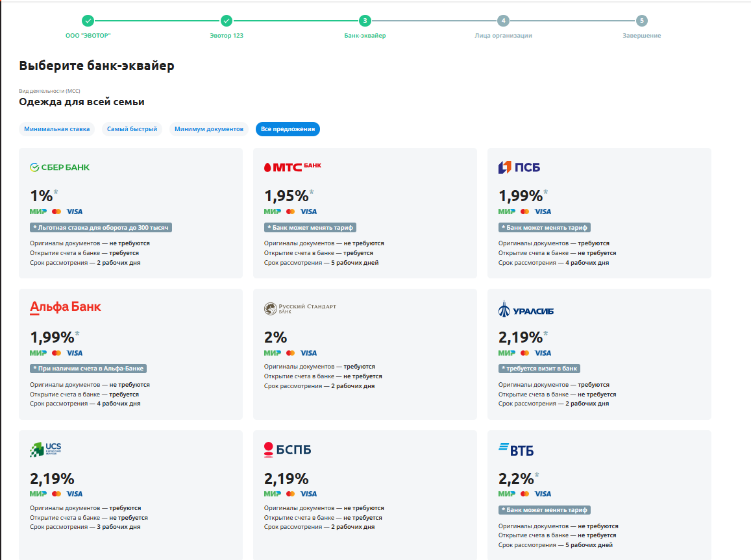The width and height of the screenshot is (751, 560).
Task: Click the PSB bank logo
Action: pyautogui.click(x=519, y=167)
